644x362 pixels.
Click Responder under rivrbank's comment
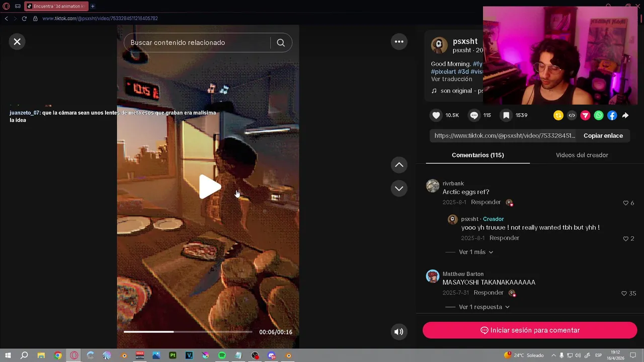[486, 202]
